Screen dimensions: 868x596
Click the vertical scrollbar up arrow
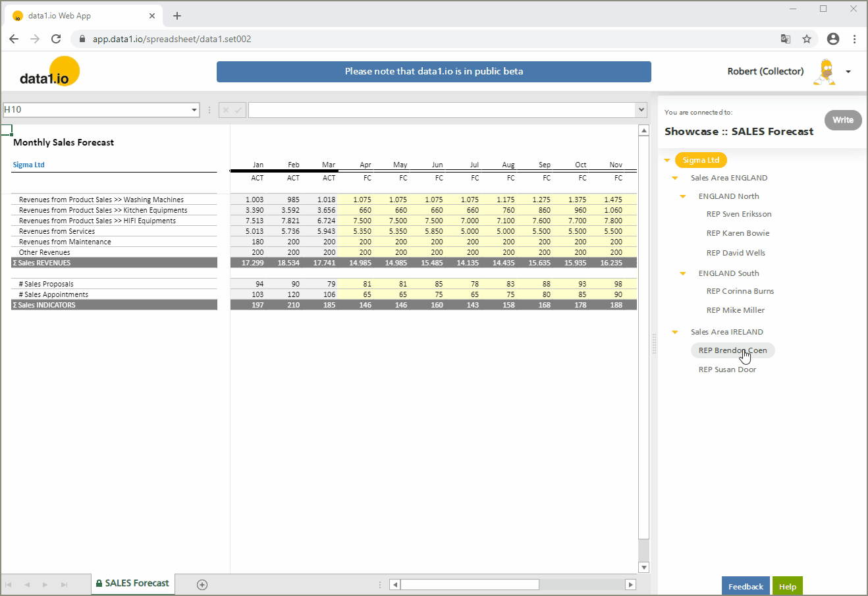[x=644, y=130]
